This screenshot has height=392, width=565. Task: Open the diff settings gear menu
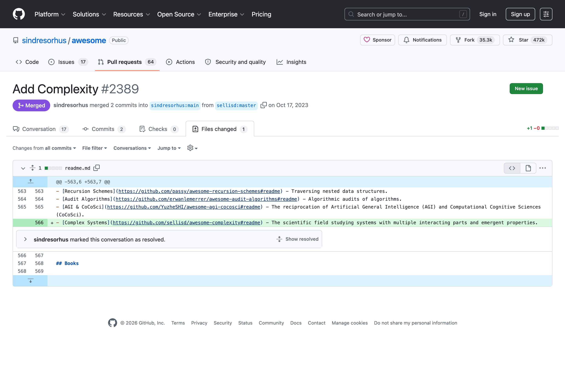coord(192,148)
